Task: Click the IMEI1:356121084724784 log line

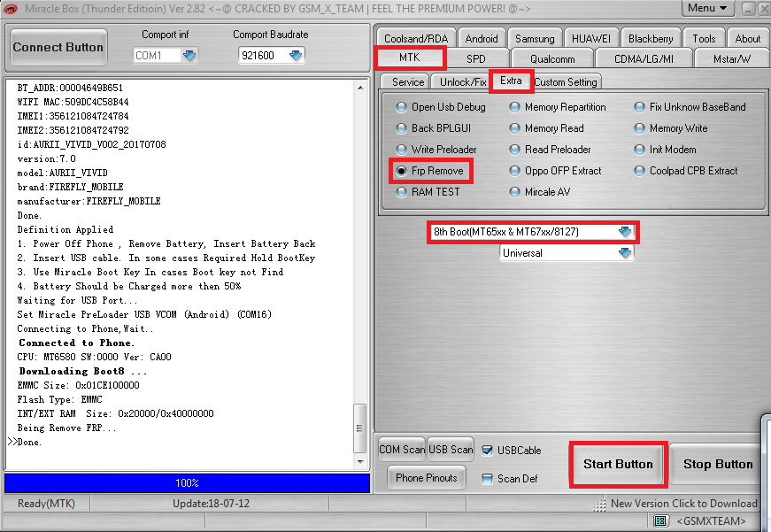Action: (73, 117)
